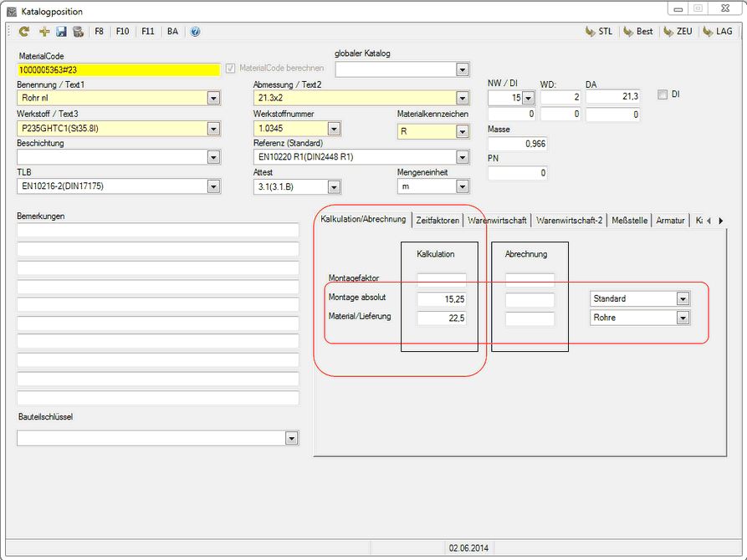This screenshot has height=560, width=747.
Task: Click the LAG toolbar icon
Action: [x=717, y=32]
